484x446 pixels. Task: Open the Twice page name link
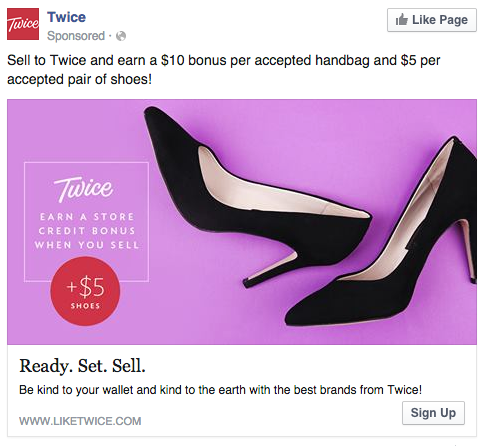coord(66,17)
